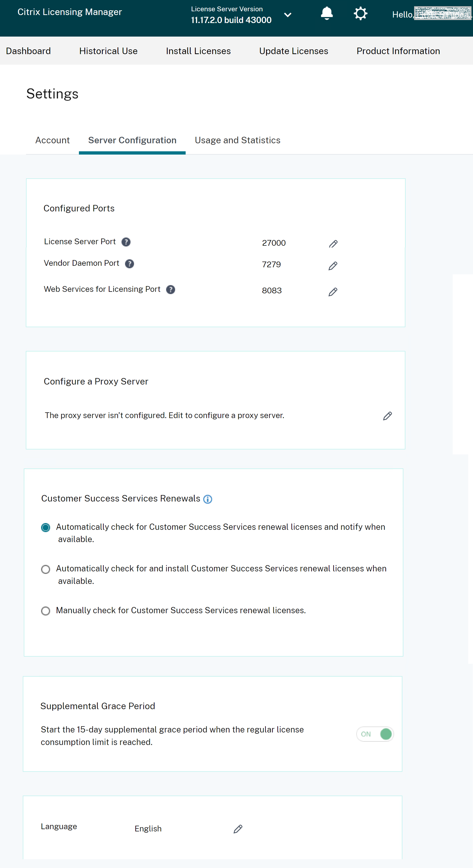This screenshot has height=868, width=473.
Task: Show Customer Success Services Renewals info
Action: pos(208,499)
